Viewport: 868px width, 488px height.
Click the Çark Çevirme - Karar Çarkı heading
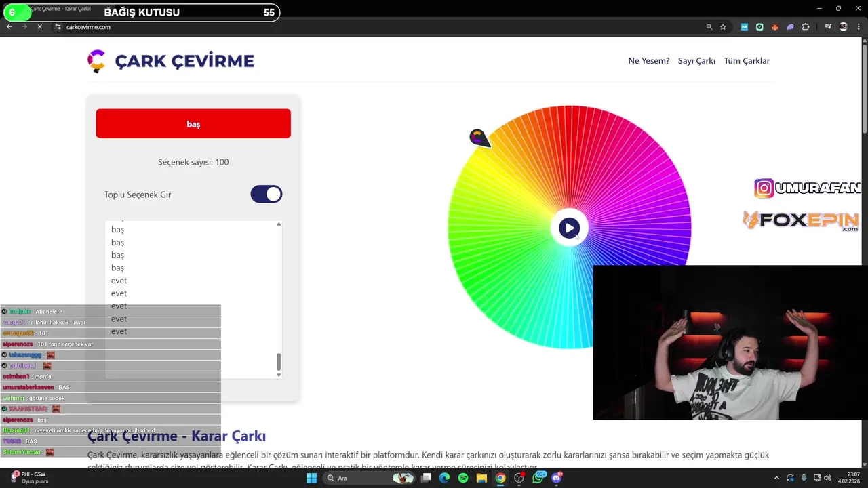[x=176, y=436]
